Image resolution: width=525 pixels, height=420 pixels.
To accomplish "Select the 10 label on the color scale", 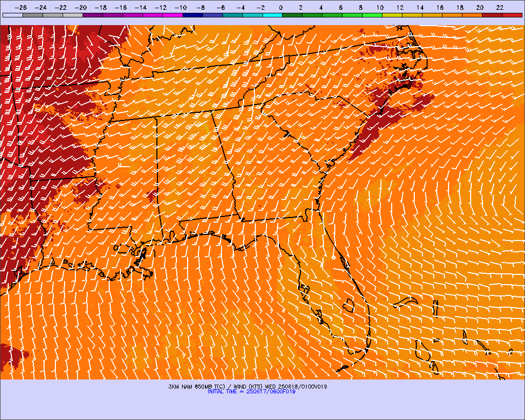I will tap(380, 7).
